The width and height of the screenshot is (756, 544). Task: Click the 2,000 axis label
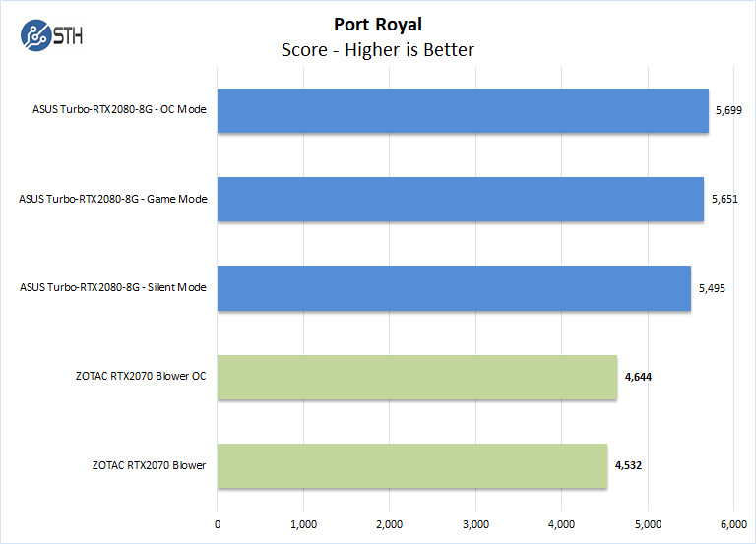pyautogui.click(x=390, y=524)
